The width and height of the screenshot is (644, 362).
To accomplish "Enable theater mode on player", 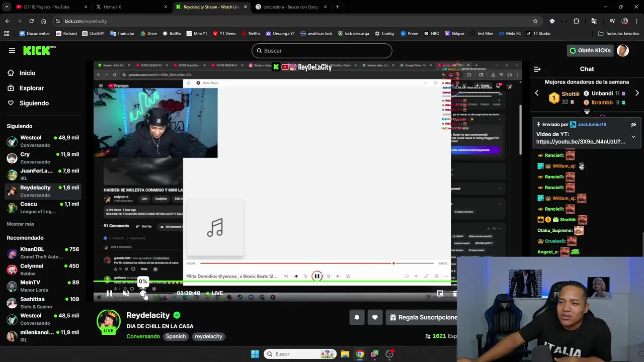I will click(x=440, y=293).
